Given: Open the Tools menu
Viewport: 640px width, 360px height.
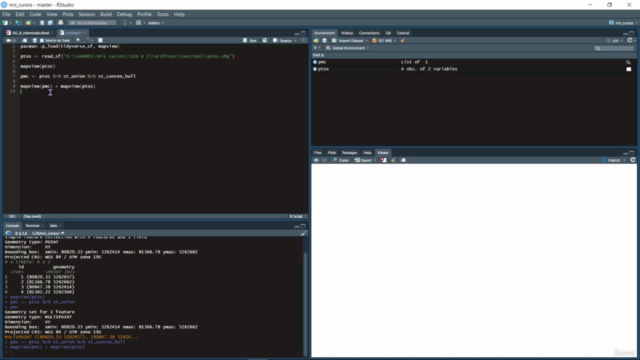Looking at the screenshot, I should [x=162, y=14].
